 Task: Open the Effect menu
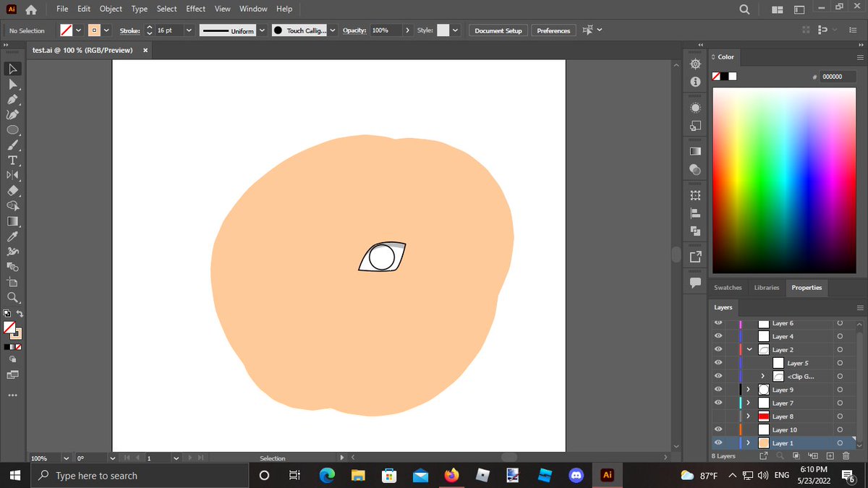[195, 9]
